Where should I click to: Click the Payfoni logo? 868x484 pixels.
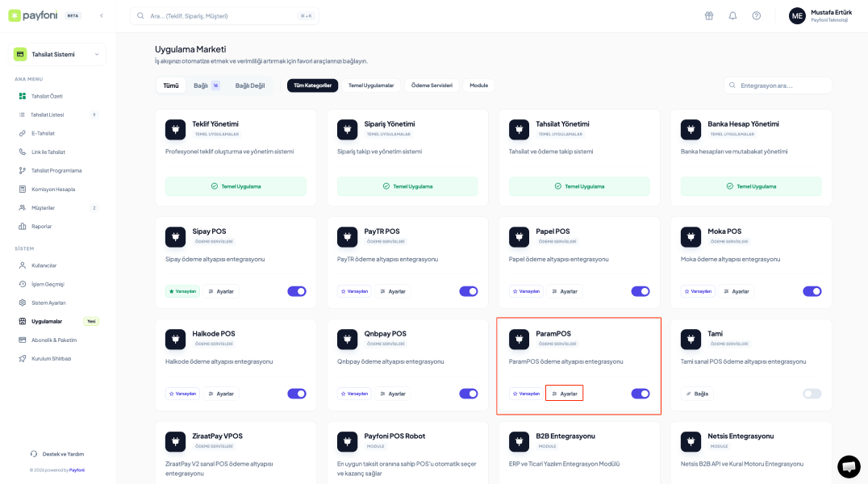pos(35,15)
